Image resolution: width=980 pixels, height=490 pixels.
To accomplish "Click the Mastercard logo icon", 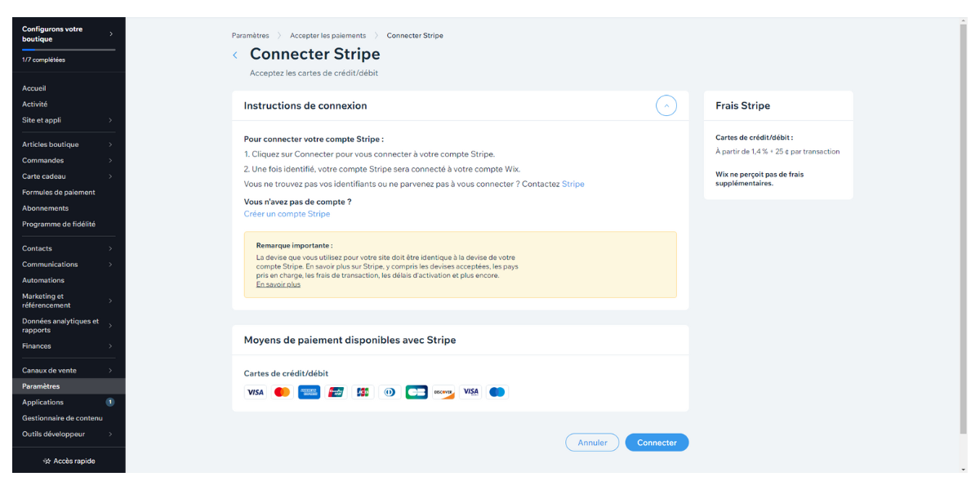I will [x=282, y=392].
